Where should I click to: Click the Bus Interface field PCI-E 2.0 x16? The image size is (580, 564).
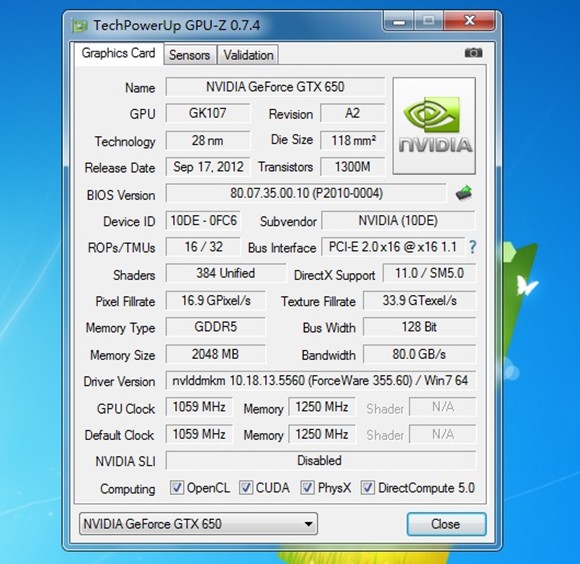pos(393,247)
